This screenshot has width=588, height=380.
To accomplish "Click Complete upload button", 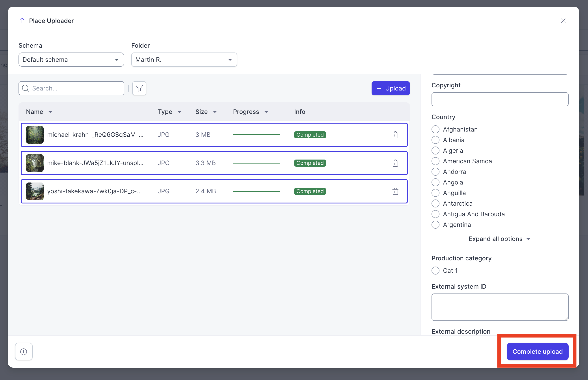I will pos(538,351).
